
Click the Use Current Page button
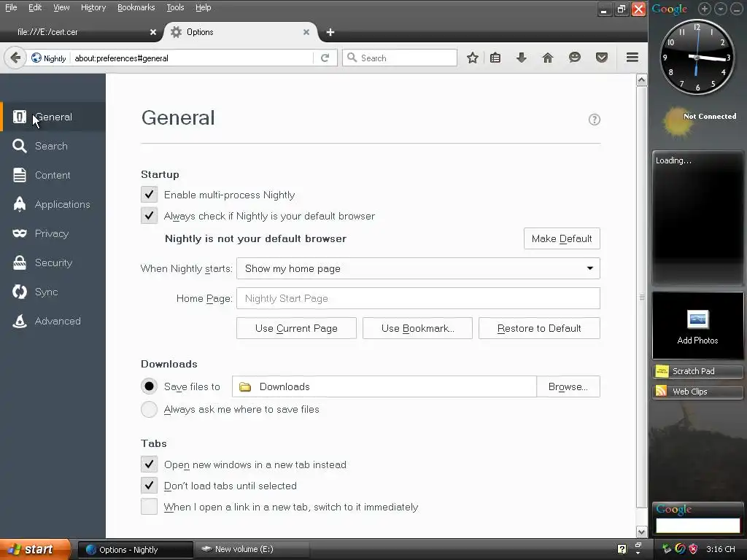[296, 328]
